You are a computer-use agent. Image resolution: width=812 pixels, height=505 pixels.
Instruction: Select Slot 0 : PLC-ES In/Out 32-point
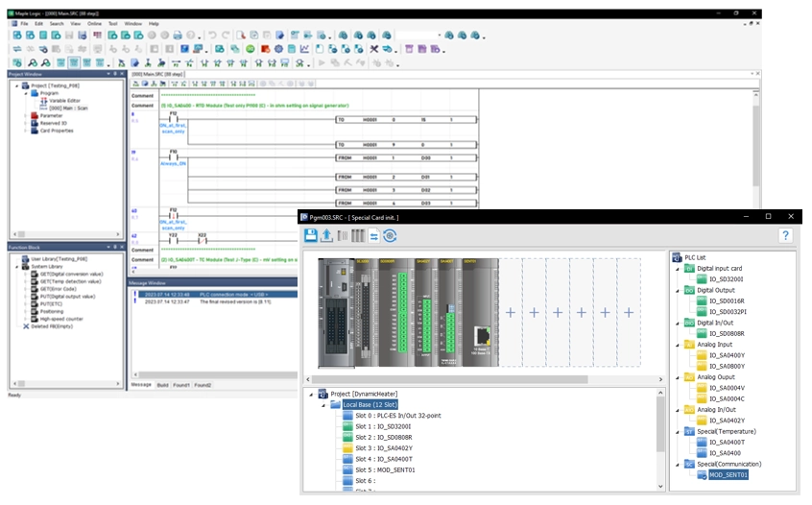tap(398, 416)
